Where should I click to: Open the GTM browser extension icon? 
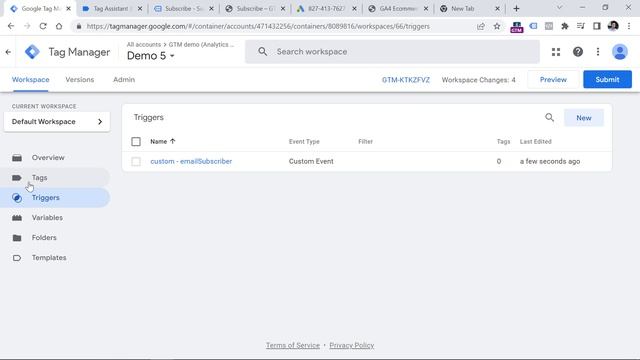point(516,27)
